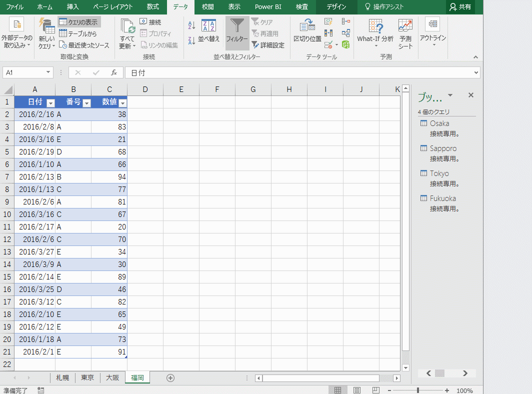
Task: Open the 番号 column filter
Action: tap(86, 101)
